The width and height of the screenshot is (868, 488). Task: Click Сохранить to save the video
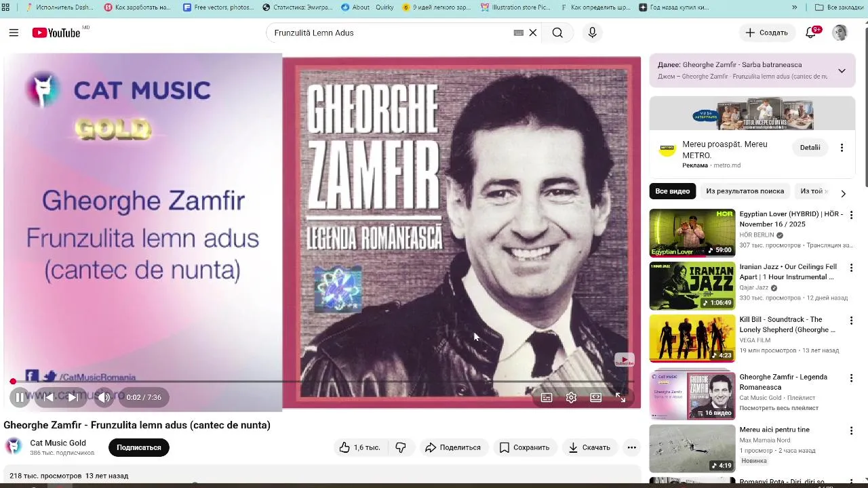click(x=524, y=447)
